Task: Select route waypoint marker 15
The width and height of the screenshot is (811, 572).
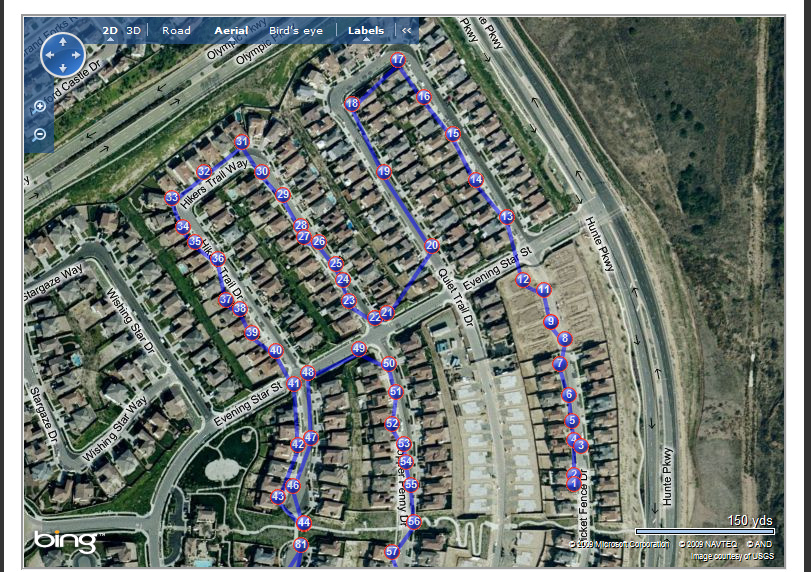Action: (x=453, y=134)
